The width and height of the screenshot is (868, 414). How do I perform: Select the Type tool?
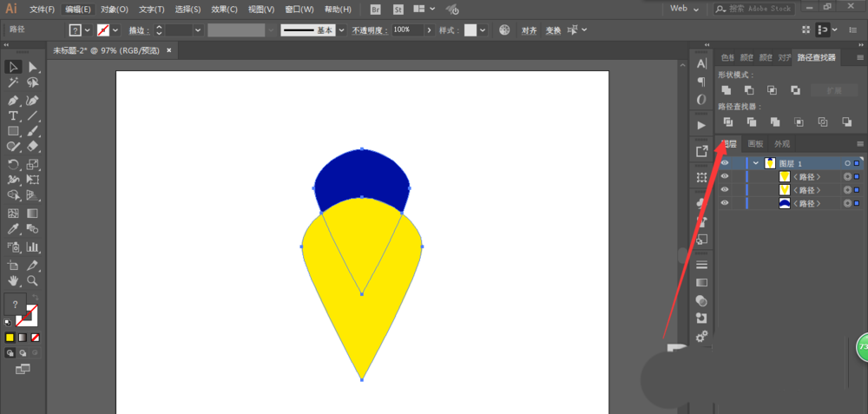[13, 116]
